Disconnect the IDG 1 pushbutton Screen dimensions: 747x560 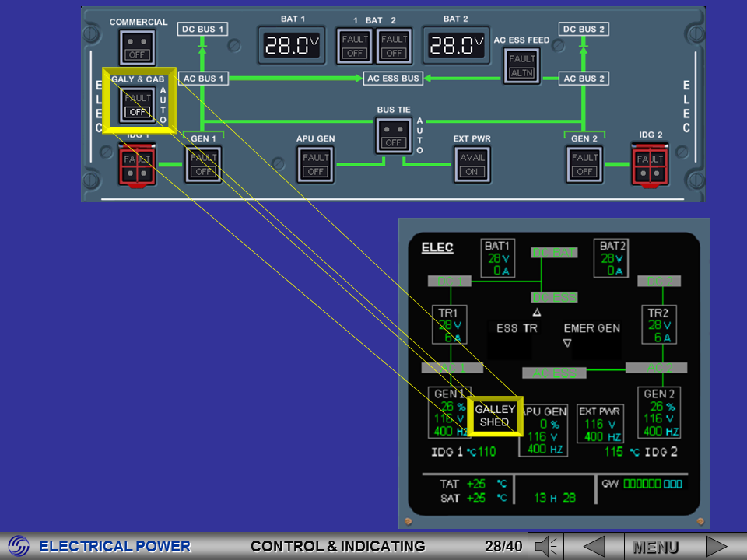click(x=139, y=163)
